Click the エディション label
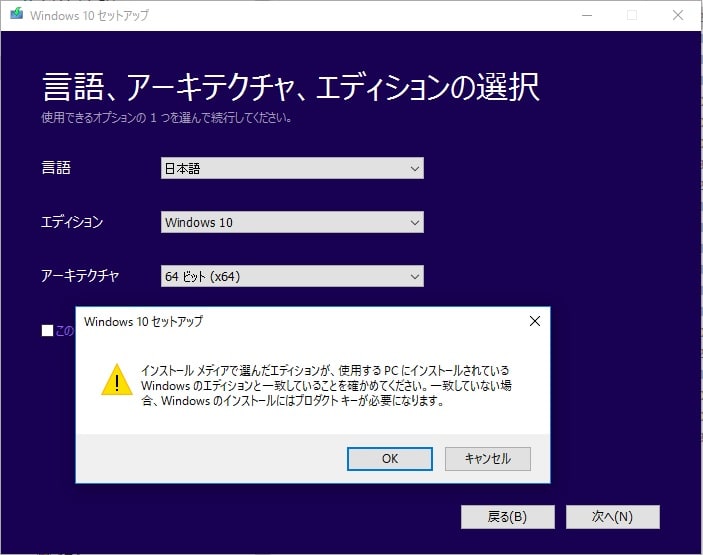 pos(72,221)
